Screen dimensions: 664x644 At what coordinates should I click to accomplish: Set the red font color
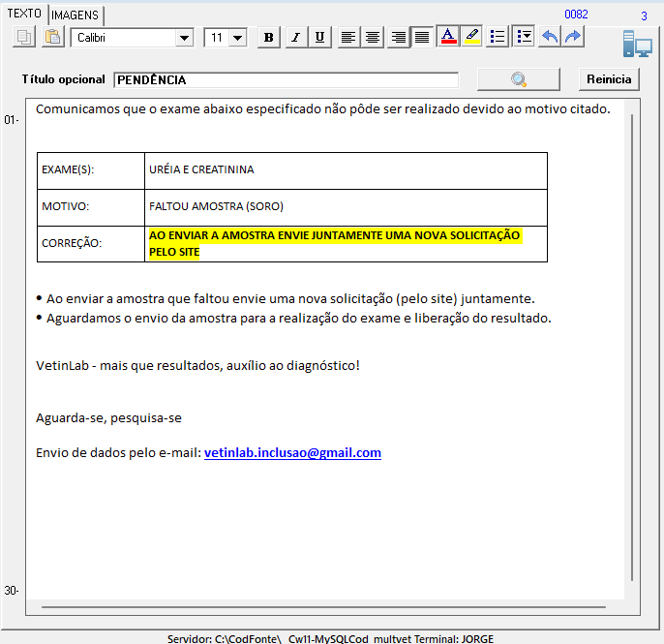click(x=448, y=38)
